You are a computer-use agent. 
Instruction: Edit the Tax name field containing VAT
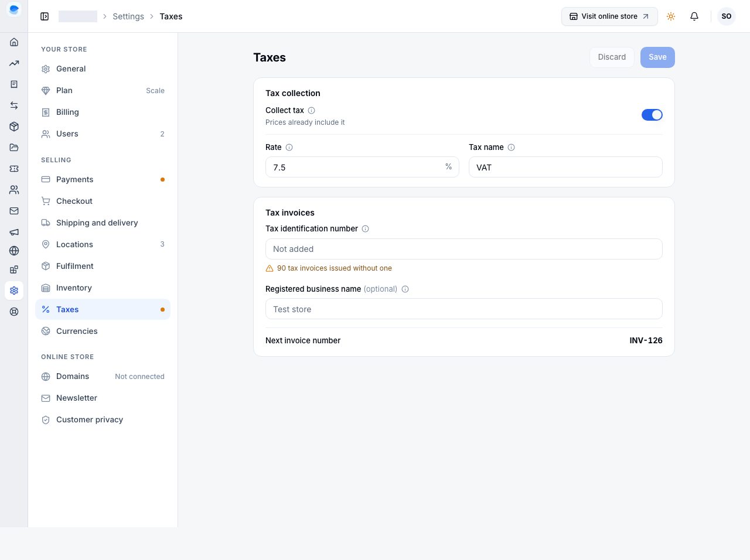click(x=565, y=167)
